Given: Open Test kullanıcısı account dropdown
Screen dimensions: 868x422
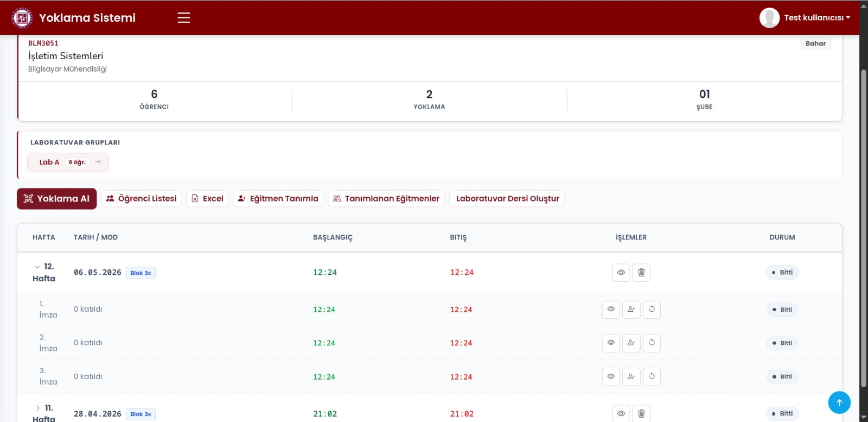Looking at the screenshot, I should (805, 17).
